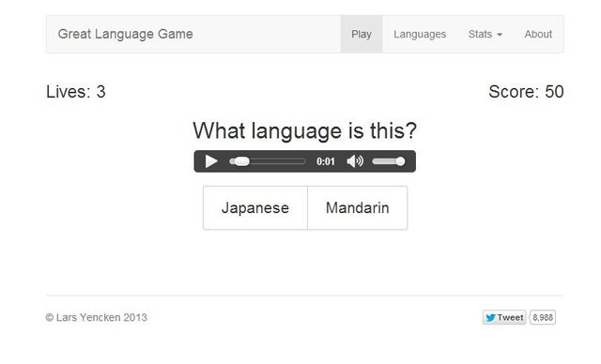Click the Score: 50 label
The width and height of the screenshot is (601, 364).
pyautogui.click(x=526, y=92)
